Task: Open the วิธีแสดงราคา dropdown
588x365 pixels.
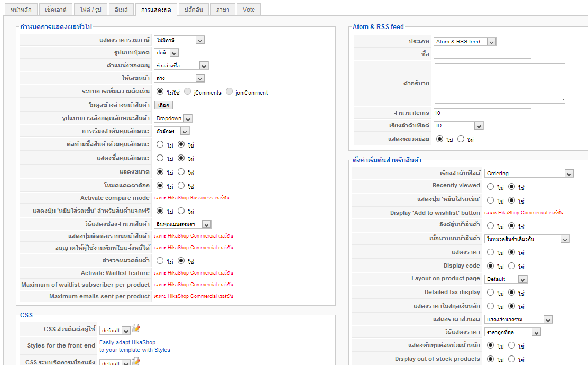Action: tap(512, 332)
